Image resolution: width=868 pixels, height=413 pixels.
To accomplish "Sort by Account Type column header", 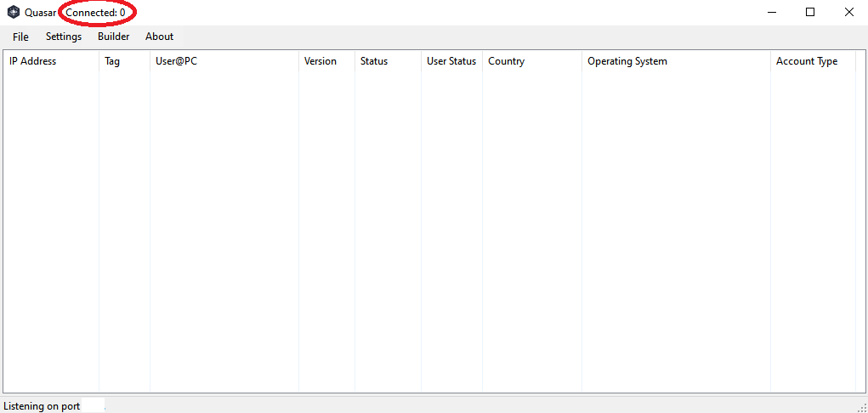I will 814,61.
